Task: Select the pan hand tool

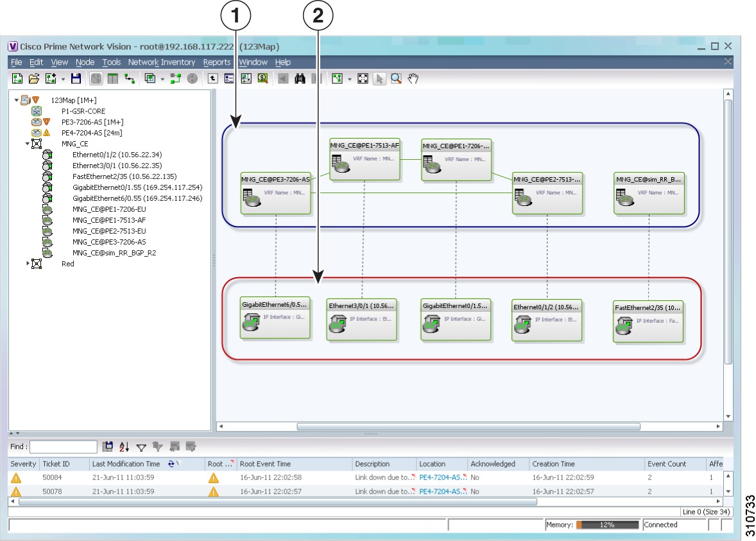Action: tap(413, 78)
